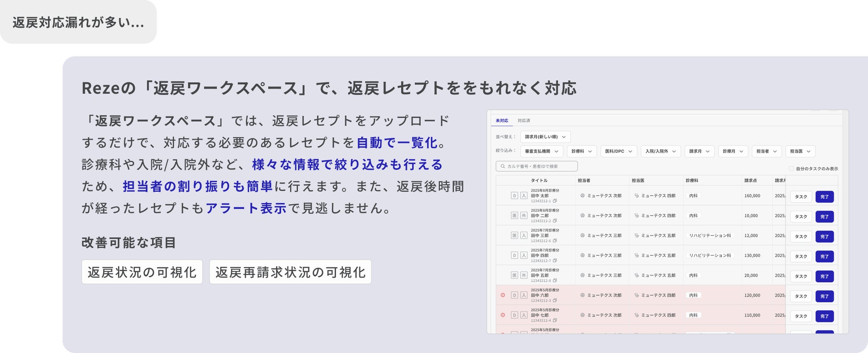This screenshot has height=353, width=868.
Task: Click the 130,000 claim points value
Action: coord(752,256)
